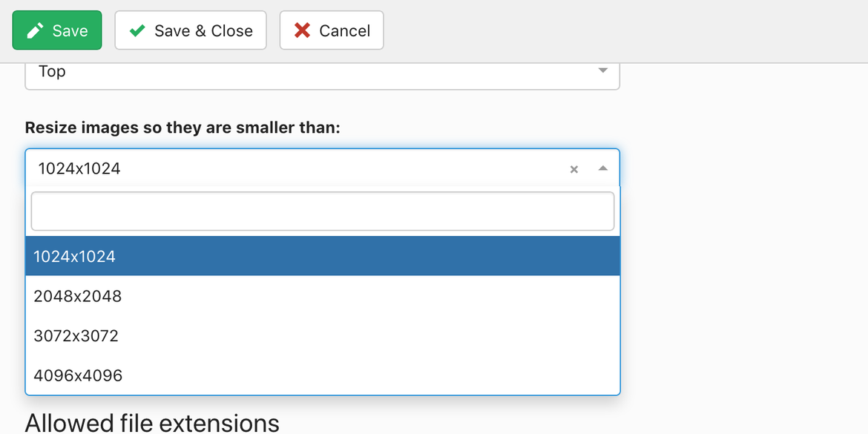Open the Top dropdown with its arrow
Image resolution: width=868 pixels, height=434 pixels.
click(x=603, y=71)
